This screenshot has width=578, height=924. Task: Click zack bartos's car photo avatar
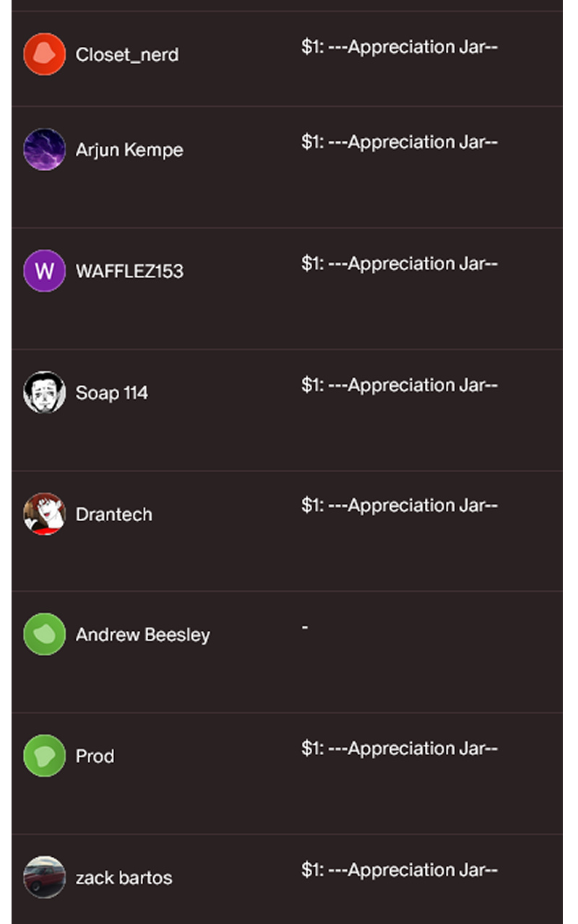[x=44, y=878]
